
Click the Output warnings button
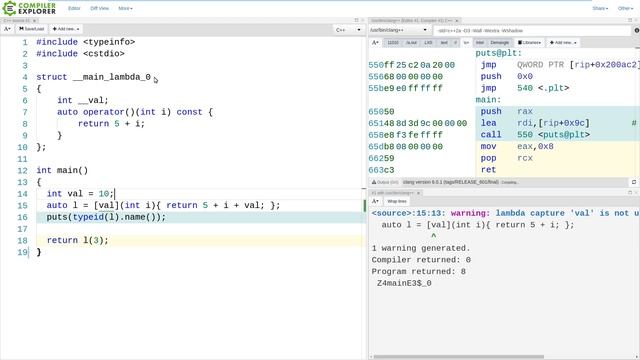click(385, 182)
